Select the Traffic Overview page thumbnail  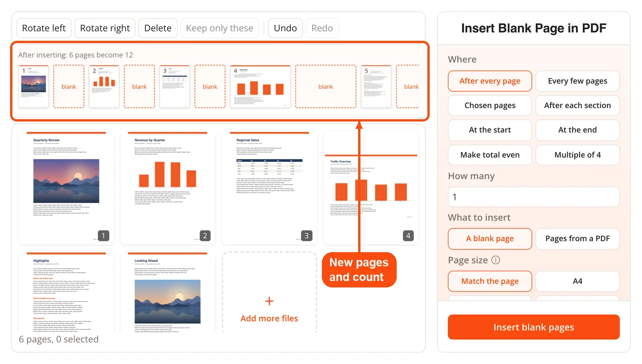pos(371,188)
